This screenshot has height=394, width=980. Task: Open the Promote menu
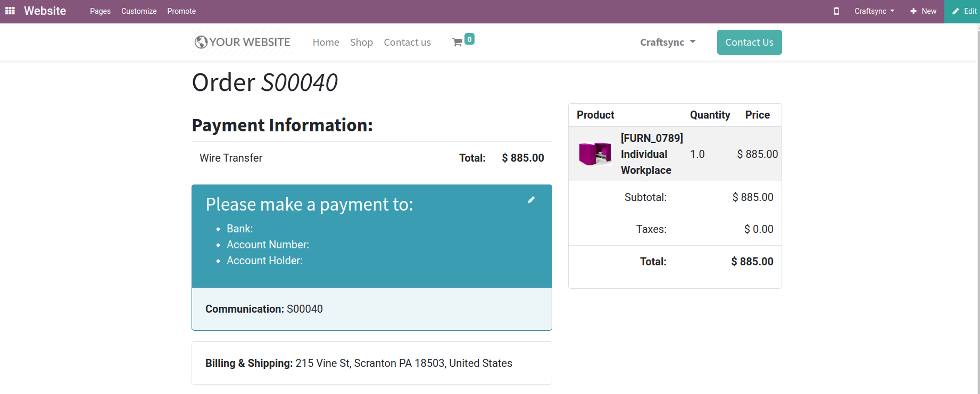coord(181,11)
